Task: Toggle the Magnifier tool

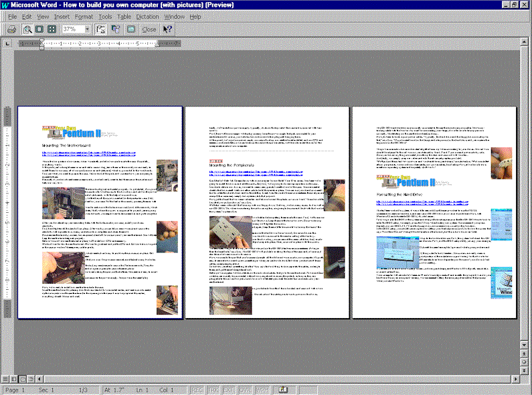Action: coord(27,29)
